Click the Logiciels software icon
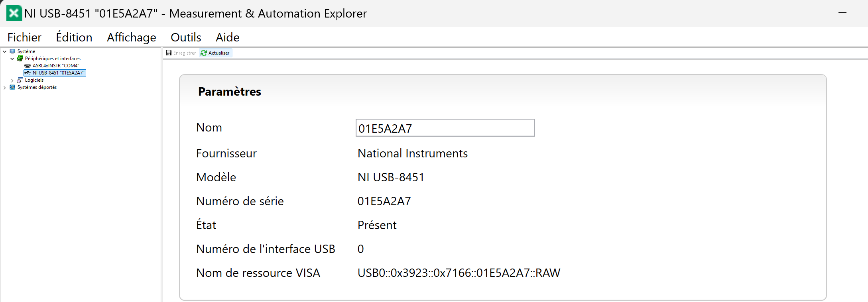Image resolution: width=868 pixels, height=302 pixels. tap(20, 80)
